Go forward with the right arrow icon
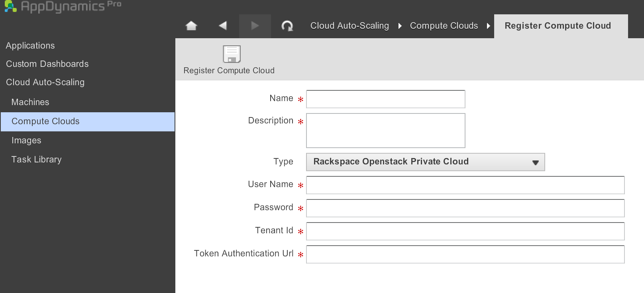The image size is (644, 293). click(x=255, y=26)
